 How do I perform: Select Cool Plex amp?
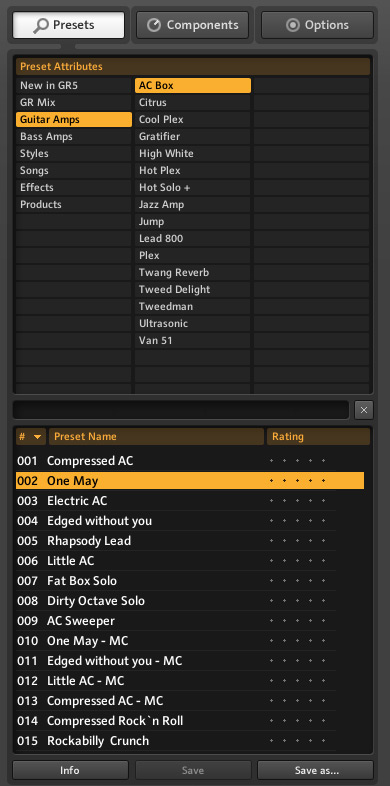point(192,120)
